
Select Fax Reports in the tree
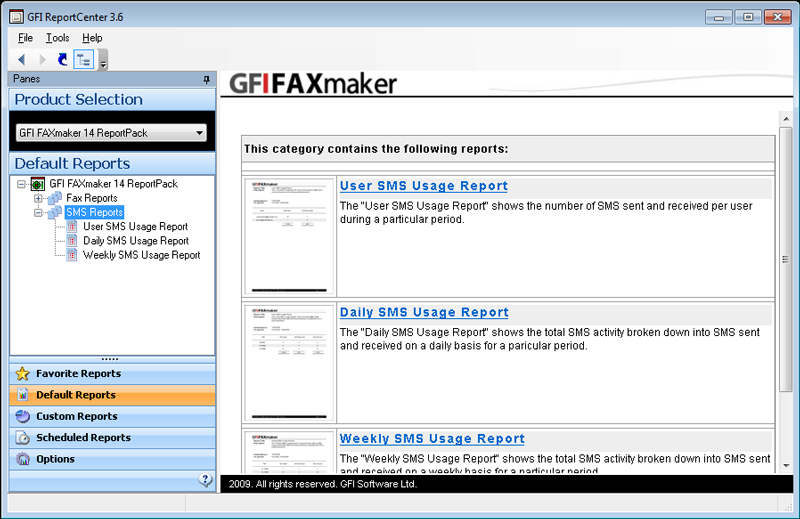coord(92,198)
